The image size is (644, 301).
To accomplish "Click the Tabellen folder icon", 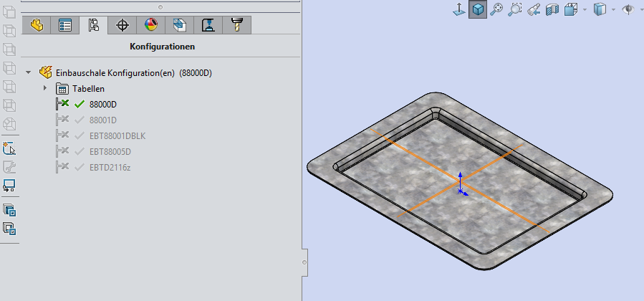I will [x=62, y=89].
